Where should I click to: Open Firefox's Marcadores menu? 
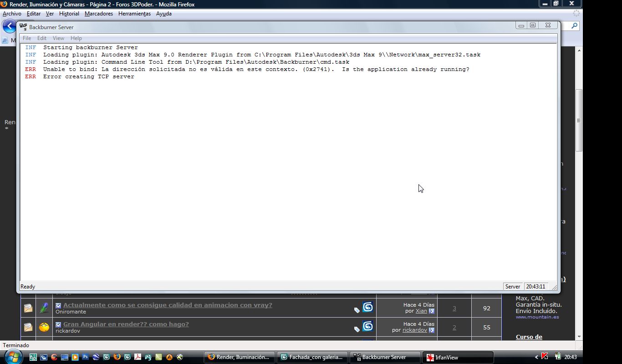(99, 14)
